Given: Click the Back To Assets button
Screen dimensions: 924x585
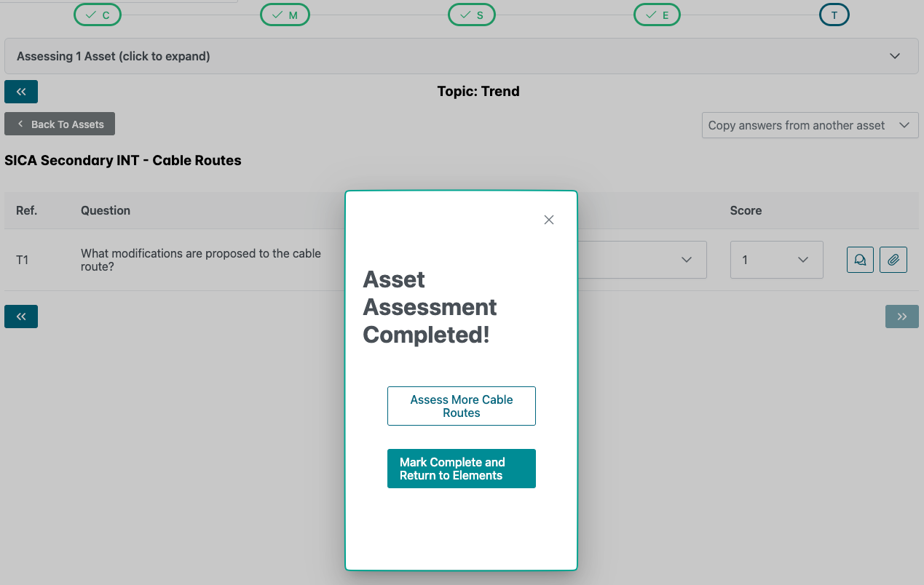Looking at the screenshot, I should 60,124.
